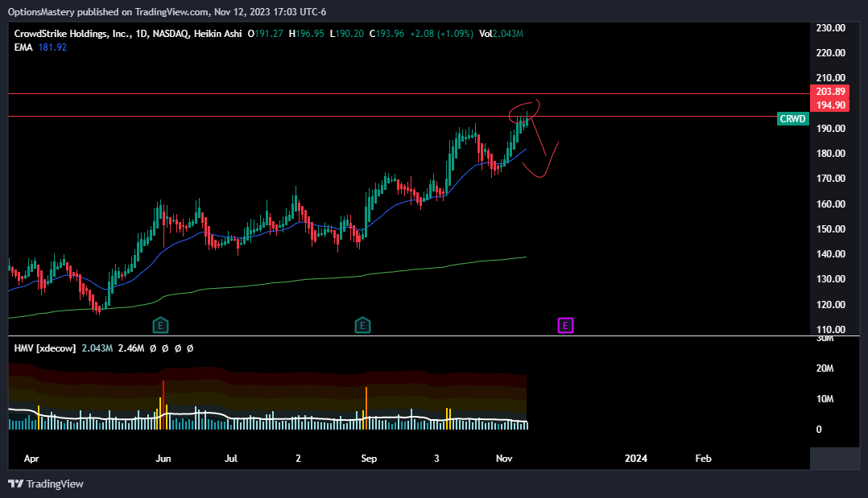Screen dimensions: 868x498
Task: Click the orange volume spike bar near Sep
Action: 366,409
